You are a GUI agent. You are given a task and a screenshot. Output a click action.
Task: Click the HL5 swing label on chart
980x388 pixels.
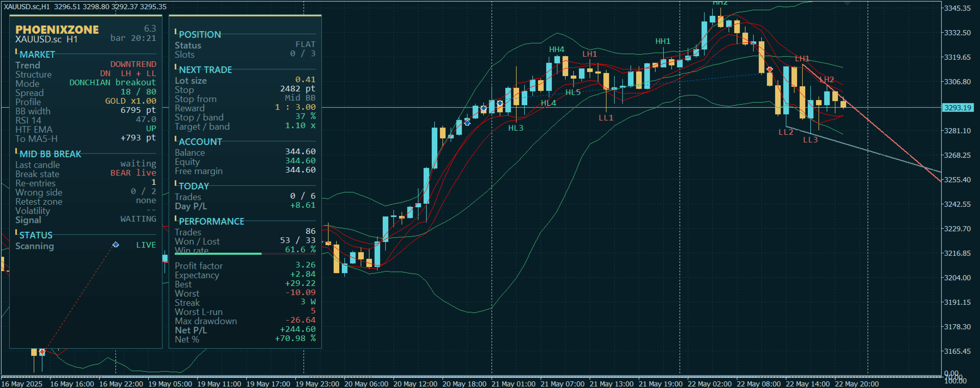pyautogui.click(x=573, y=92)
